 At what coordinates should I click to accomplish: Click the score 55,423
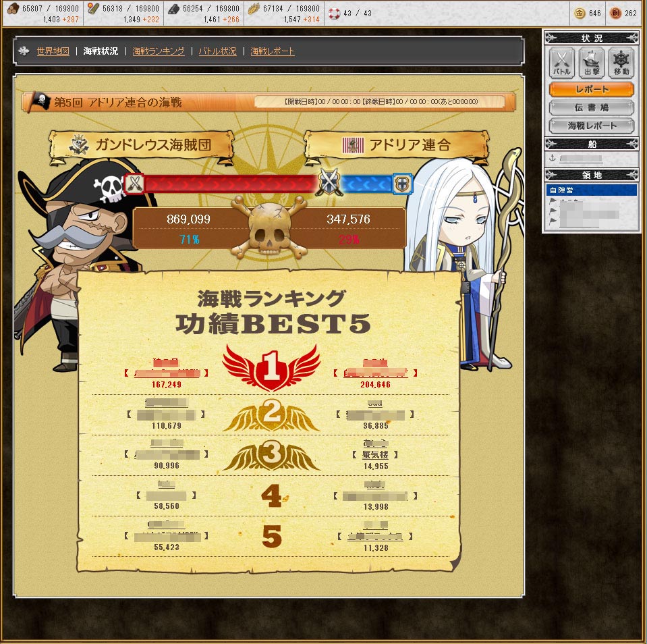pos(166,547)
